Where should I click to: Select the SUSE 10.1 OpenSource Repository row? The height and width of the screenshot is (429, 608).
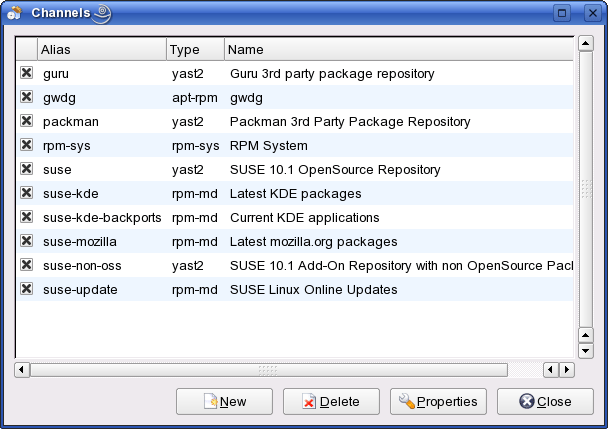point(300,169)
